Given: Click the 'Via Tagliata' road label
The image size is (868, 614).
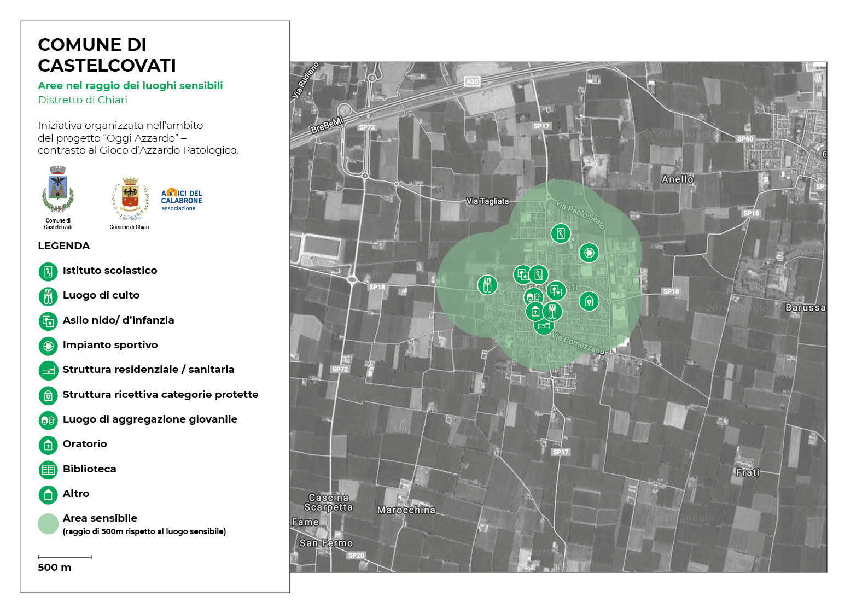Looking at the screenshot, I should point(487,201).
